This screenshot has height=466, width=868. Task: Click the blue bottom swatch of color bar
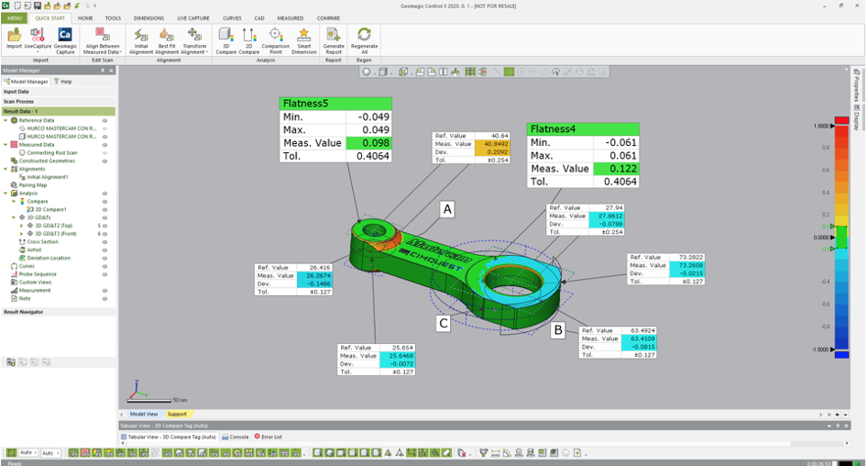point(841,355)
